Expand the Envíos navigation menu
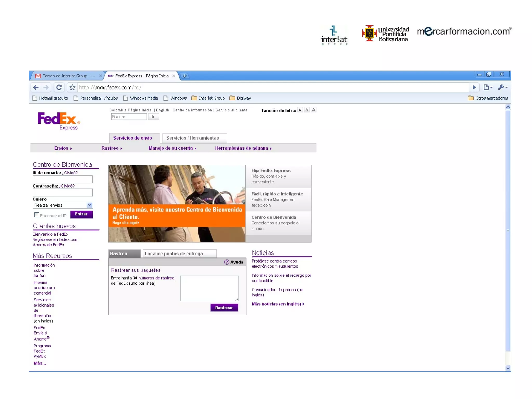Image resolution: width=532 pixels, height=399 pixels. (x=63, y=148)
